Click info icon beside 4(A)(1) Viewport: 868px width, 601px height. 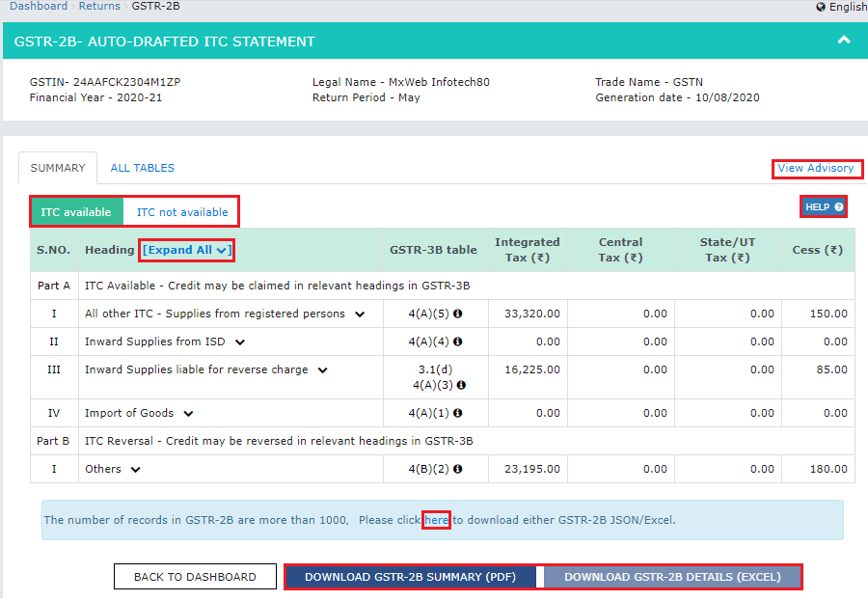tap(458, 413)
